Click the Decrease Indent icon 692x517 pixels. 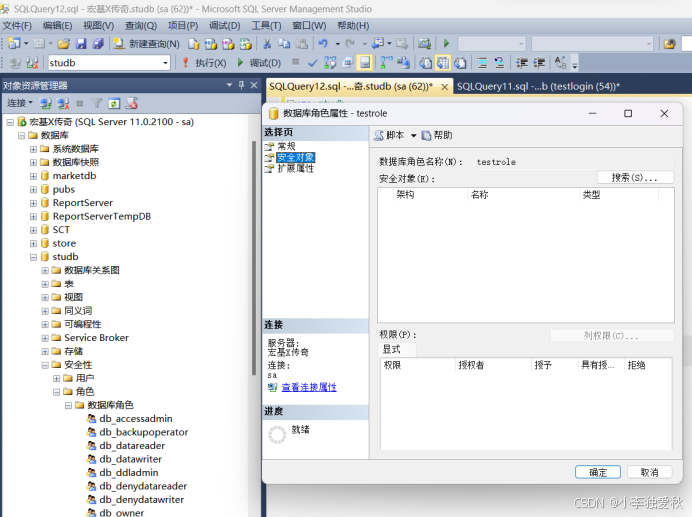pyautogui.click(x=522, y=63)
